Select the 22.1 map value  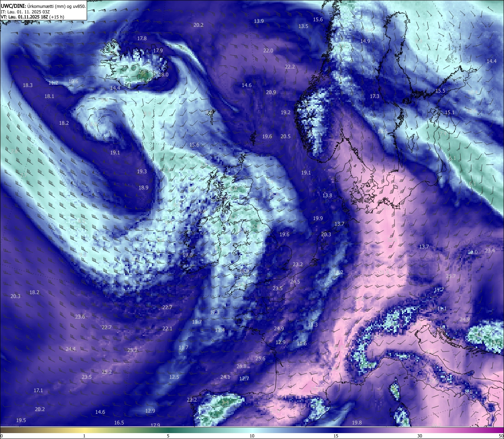[167, 329]
